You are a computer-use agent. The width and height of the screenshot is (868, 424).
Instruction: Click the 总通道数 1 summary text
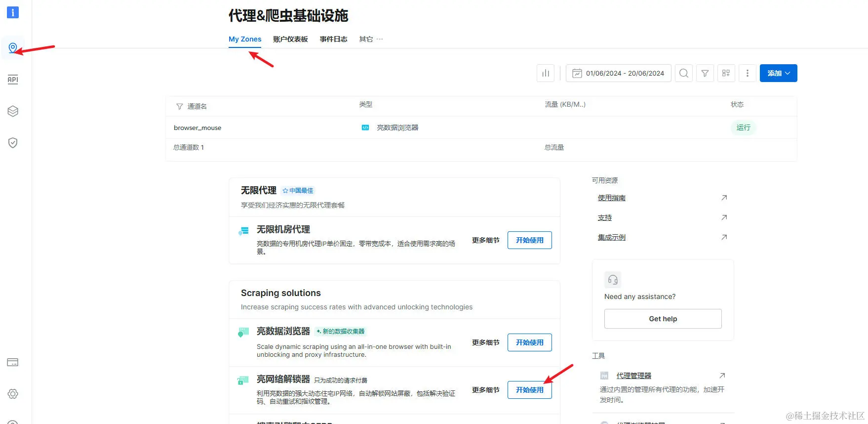pos(189,147)
